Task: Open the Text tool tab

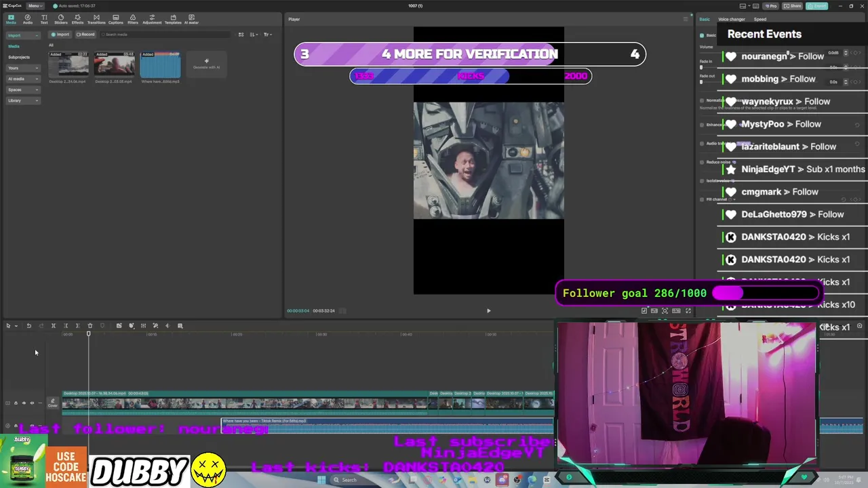Action: click(x=44, y=19)
